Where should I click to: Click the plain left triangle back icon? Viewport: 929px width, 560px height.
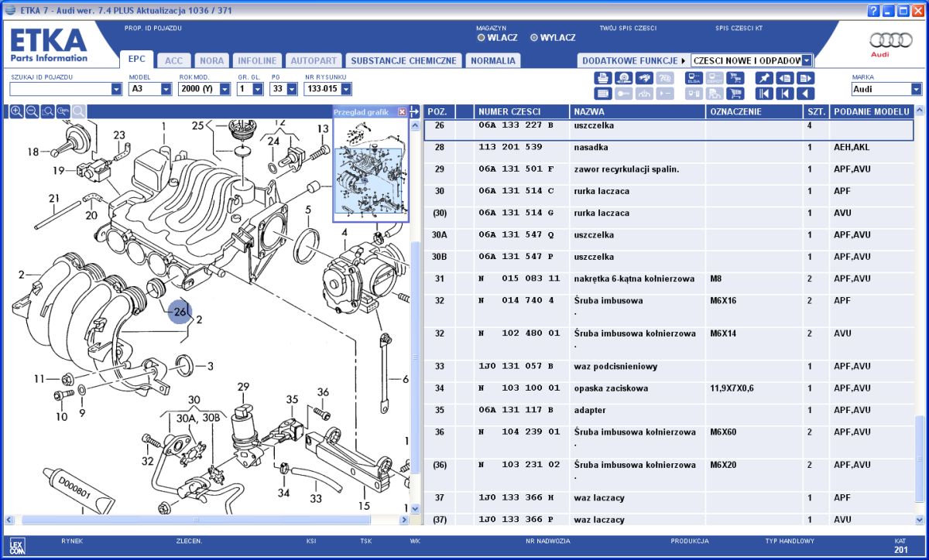coord(806,94)
